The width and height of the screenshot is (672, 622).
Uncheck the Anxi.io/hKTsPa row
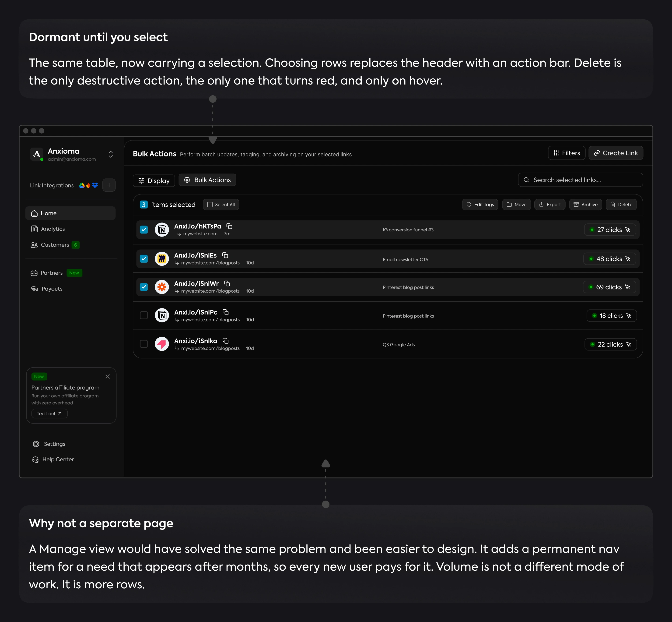144,230
